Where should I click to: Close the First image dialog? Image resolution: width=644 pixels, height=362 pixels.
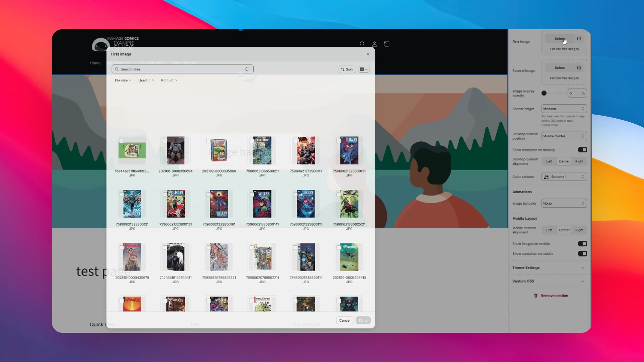(x=368, y=54)
